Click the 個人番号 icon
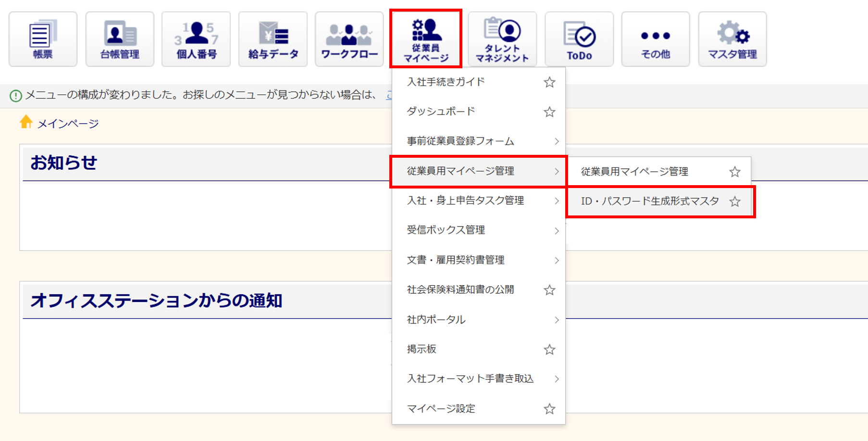 click(196, 39)
